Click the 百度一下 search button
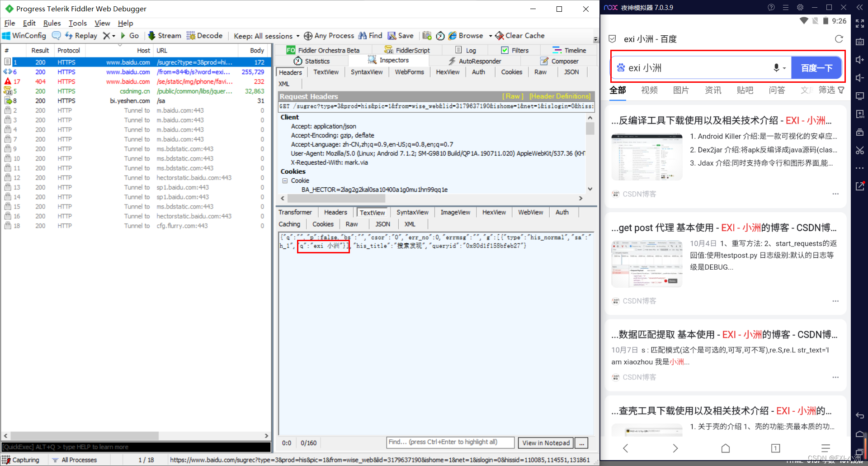The width and height of the screenshot is (868, 466). click(x=816, y=68)
